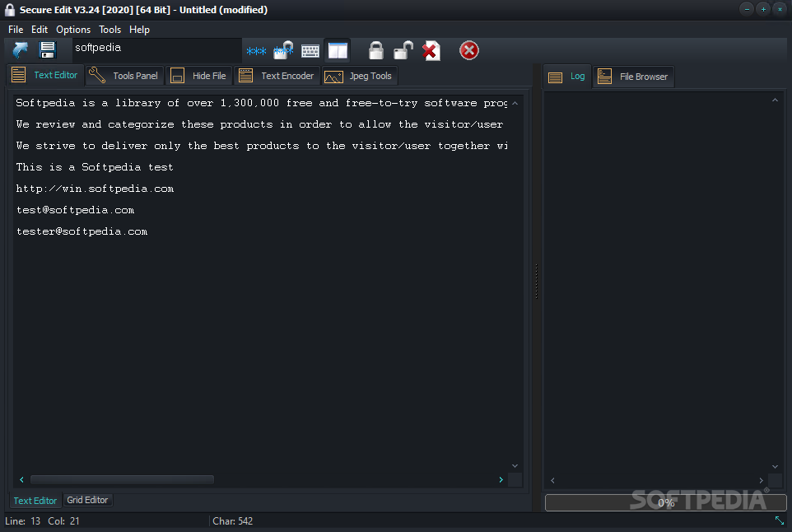The image size is (792, 532).
Task: Click the lock icon in title bar
Action: click(x=10, y=10)
